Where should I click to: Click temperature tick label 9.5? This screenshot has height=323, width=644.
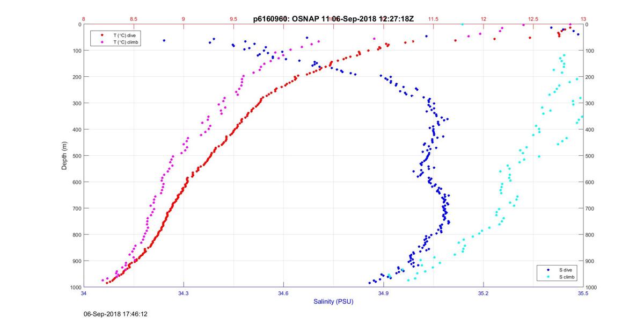233,19
